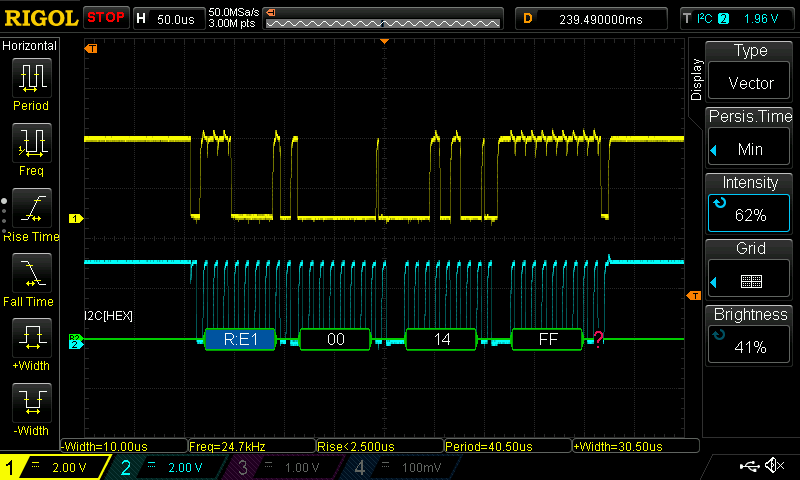Click the memory waveform overview bar

coord(383,19)
